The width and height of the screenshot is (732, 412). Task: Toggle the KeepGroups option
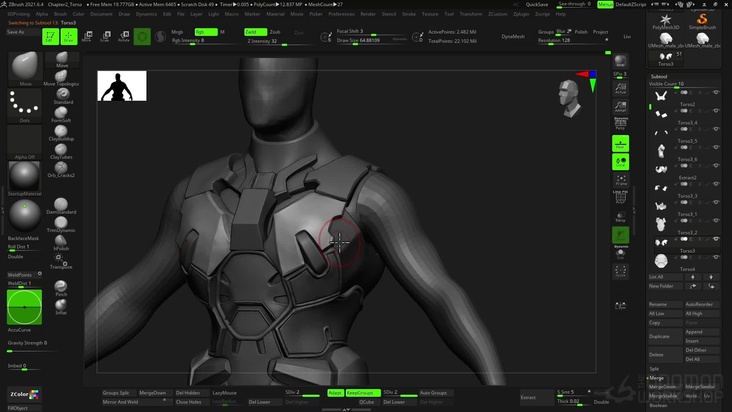pos(363,393)
